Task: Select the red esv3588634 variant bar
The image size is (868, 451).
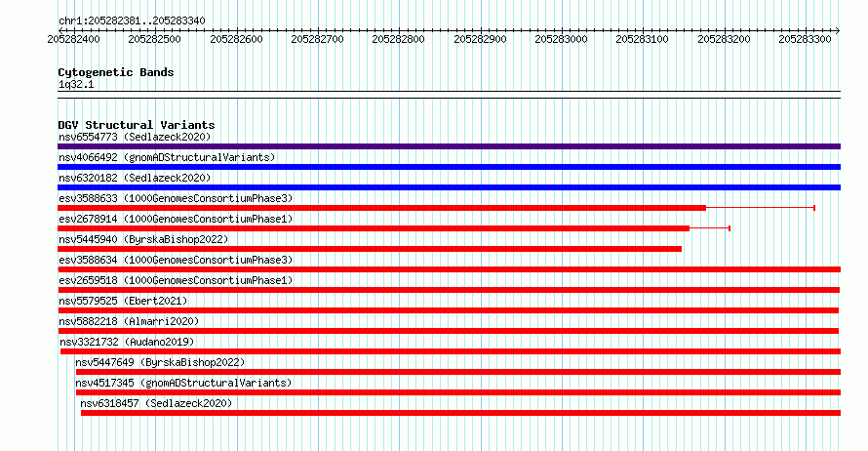Action: point(449,269)
